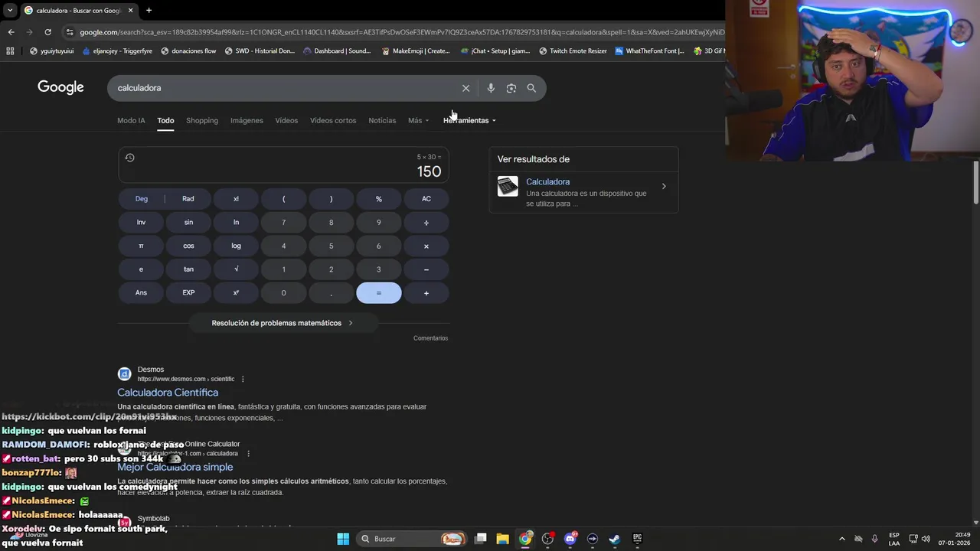The width and height of the screenshot is (980, 551).
Task: Click the calculator number 7 key
Action: pos(283,223)
